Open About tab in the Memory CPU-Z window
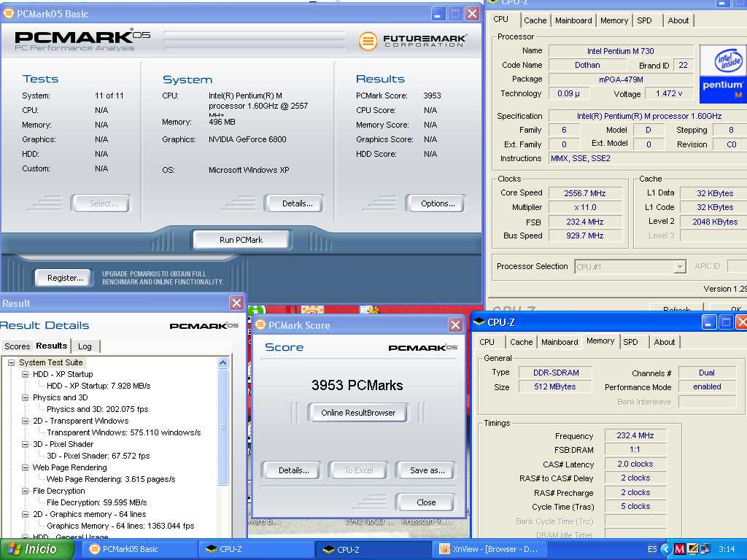The height and width of the screenshot is (560, 747). point(664,342)
